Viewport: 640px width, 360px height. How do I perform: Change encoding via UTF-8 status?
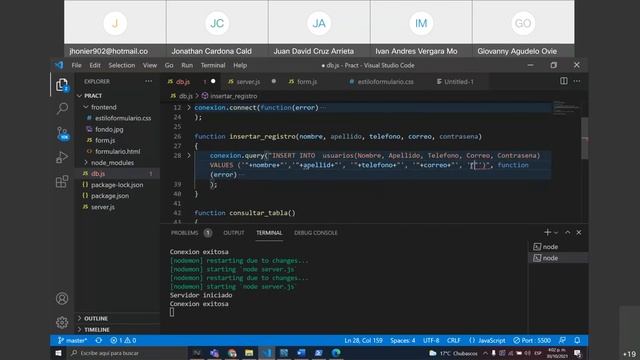click(x=431, y=340)
